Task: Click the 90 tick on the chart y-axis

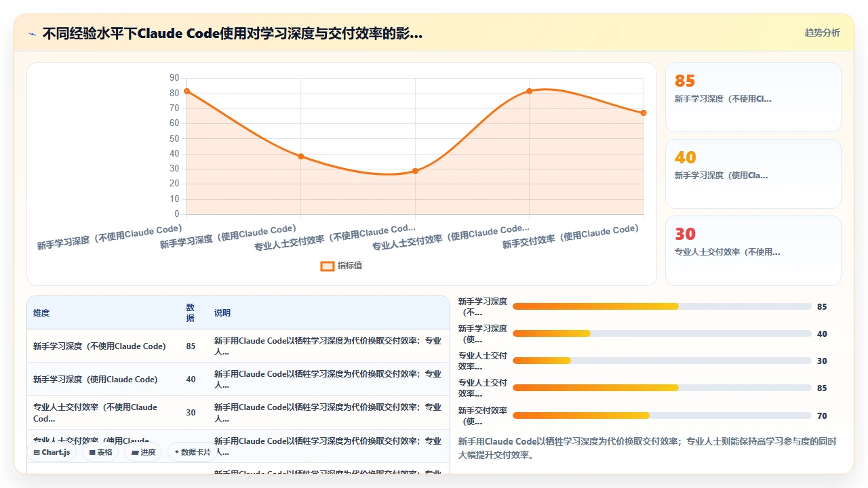Action: [174, 78]
